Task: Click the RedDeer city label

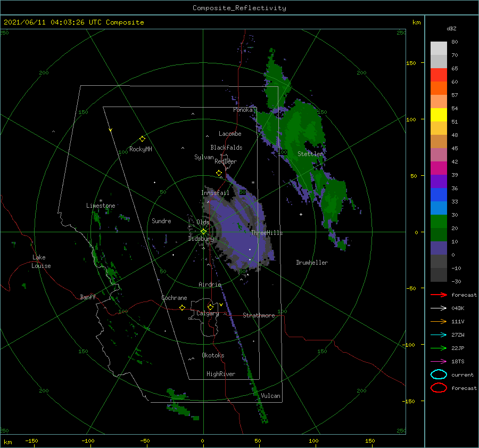Action: coord(226,161)
